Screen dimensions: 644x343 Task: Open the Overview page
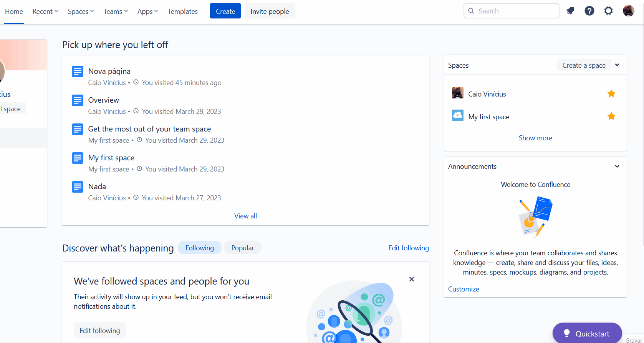(104, 100)
